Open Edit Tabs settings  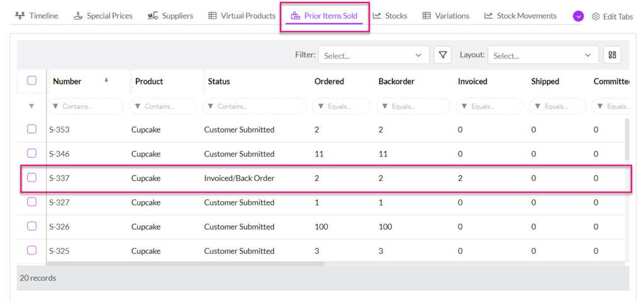pos(613,17)
